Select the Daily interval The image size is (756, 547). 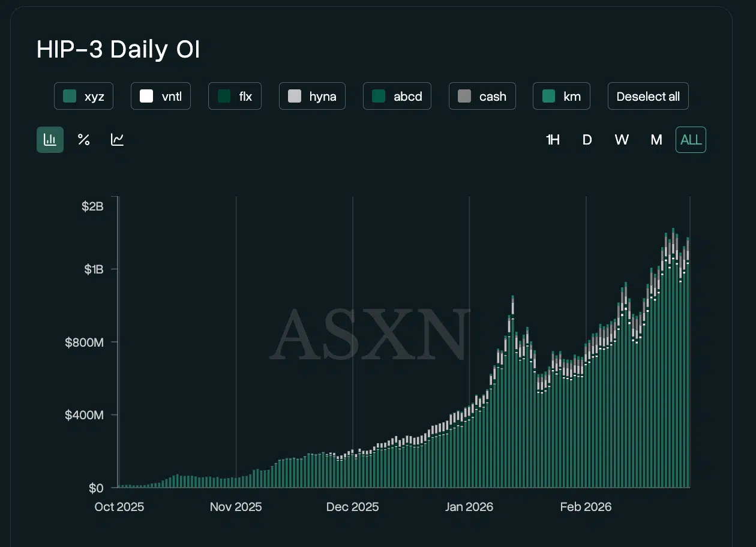(x=587, y=139)
